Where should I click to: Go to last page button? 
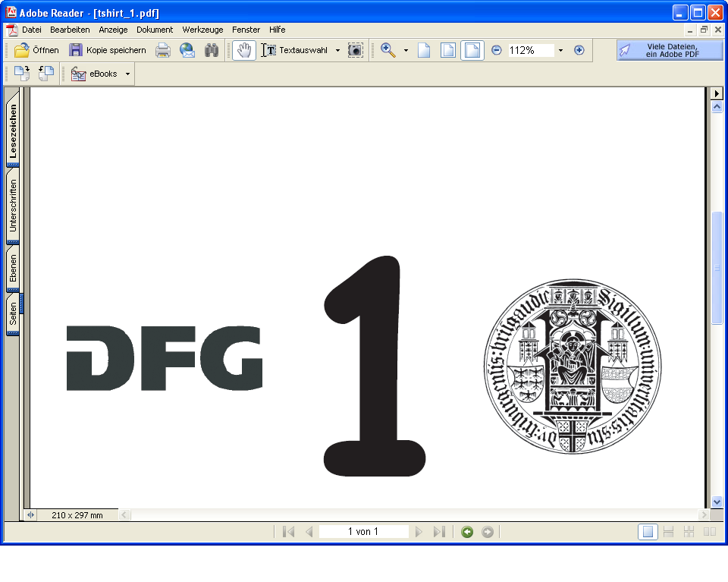439,532
